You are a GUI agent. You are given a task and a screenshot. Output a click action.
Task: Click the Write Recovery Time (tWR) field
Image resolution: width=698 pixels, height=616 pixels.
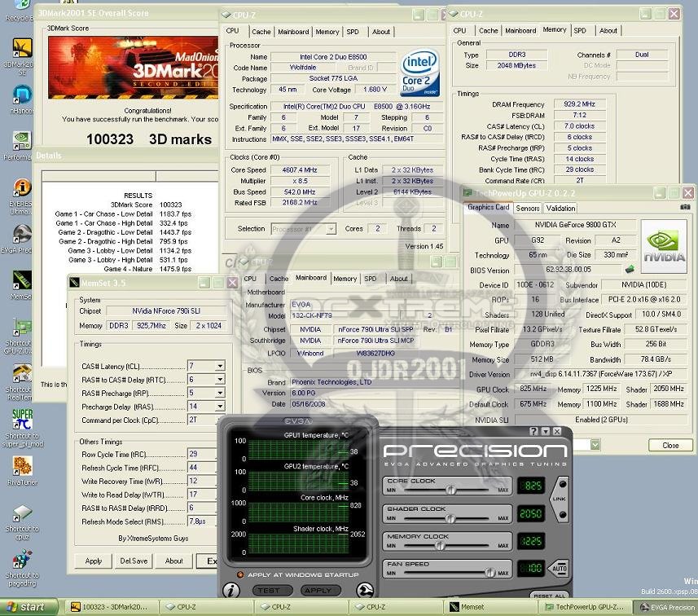[x=202, y=481]
